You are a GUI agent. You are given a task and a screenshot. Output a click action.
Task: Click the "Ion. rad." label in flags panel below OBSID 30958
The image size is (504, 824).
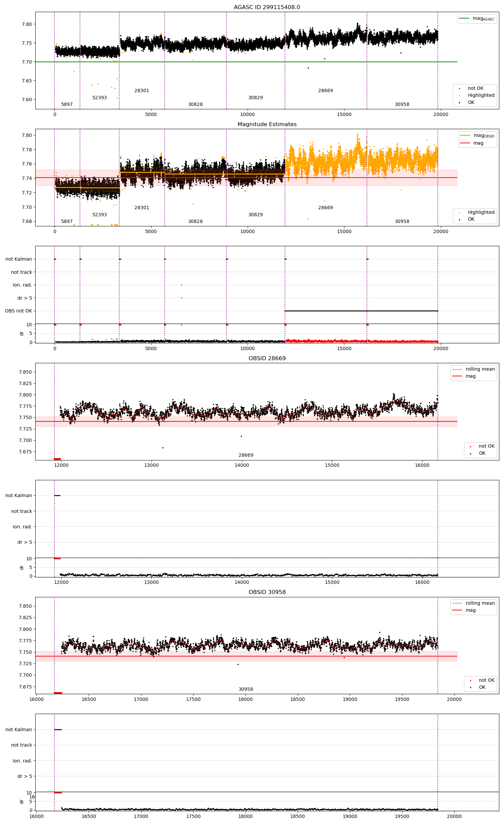coord(22,761)
